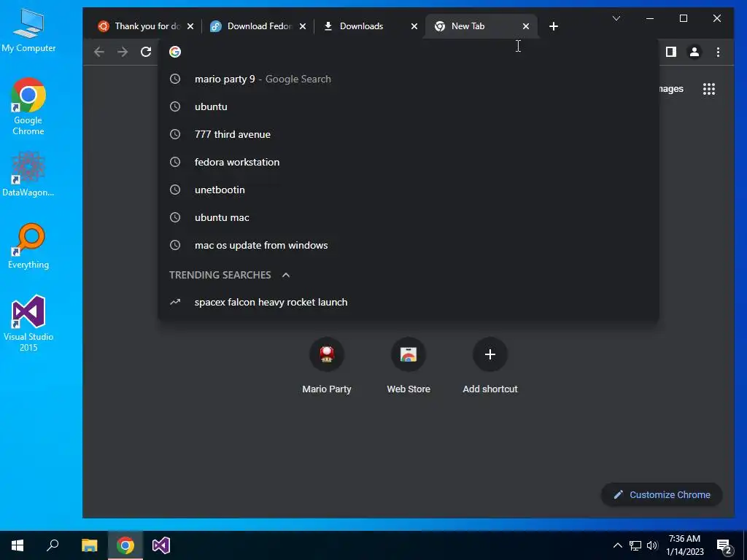Click Visual Studio icon in taskbar
The height and width of the screenshot is (560, 747).
[x=161, y=545]
